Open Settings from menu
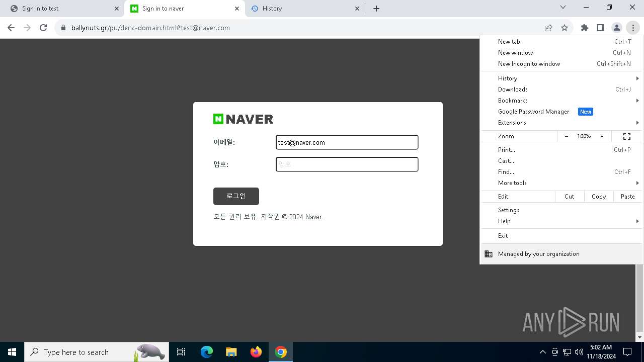The width and height of the screenshot is (644, 362). click(561, 210)
